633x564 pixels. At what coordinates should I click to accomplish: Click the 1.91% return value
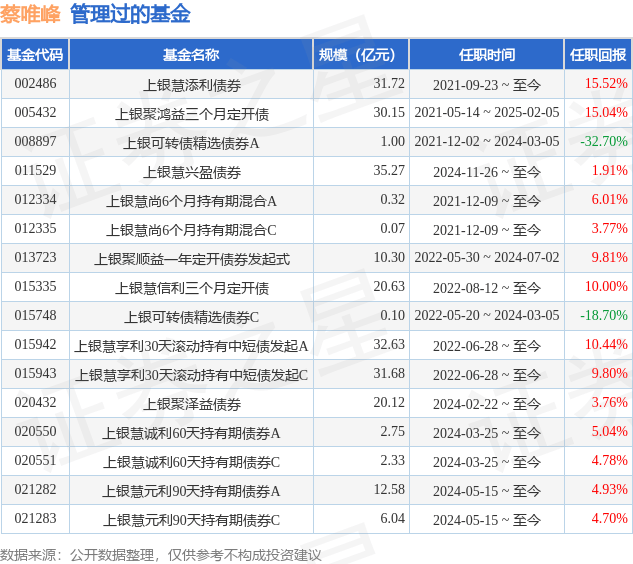[610, 171]
